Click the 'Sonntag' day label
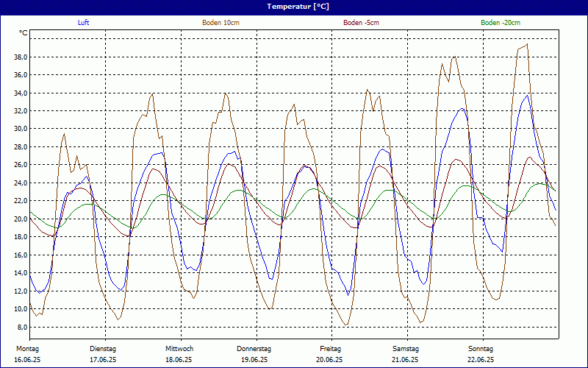This screenshot has height=368, width=588. pyautogui.click(x=481, y=349)
